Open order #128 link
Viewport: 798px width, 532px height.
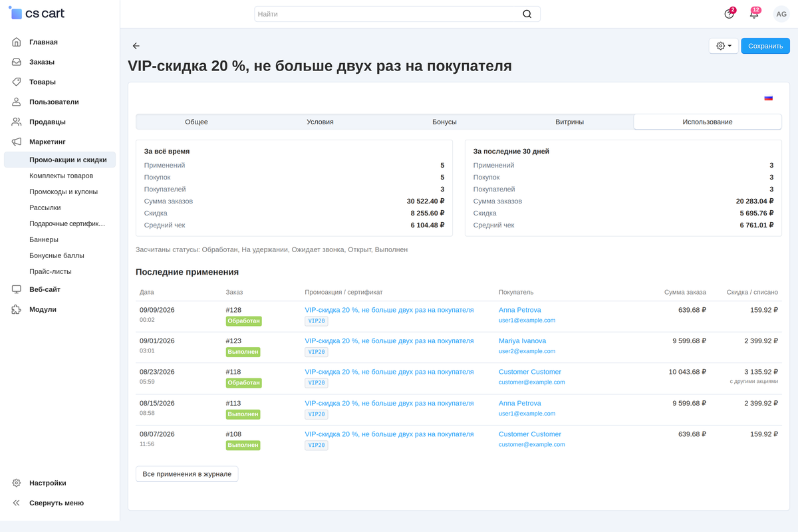click(233, 310)
